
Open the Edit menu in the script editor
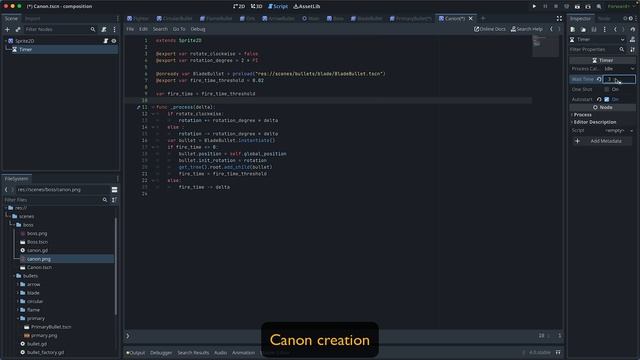coord(143,29)
